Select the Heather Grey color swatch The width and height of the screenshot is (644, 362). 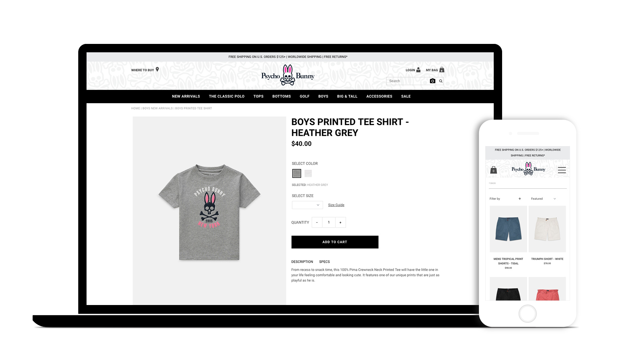[x=297, y=173]
